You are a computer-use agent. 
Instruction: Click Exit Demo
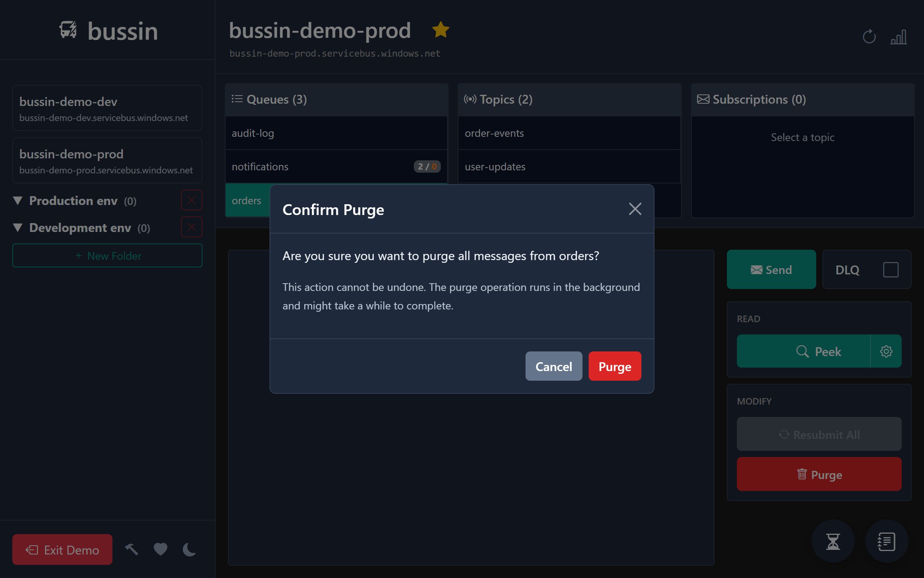point(62,549)
